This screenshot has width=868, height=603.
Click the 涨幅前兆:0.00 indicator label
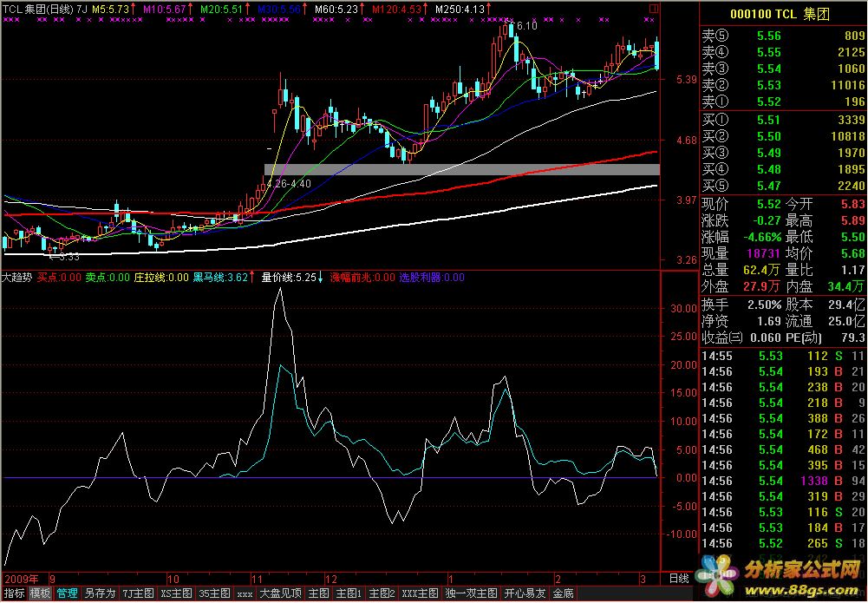pyautogui.click(x=362, y=278)
